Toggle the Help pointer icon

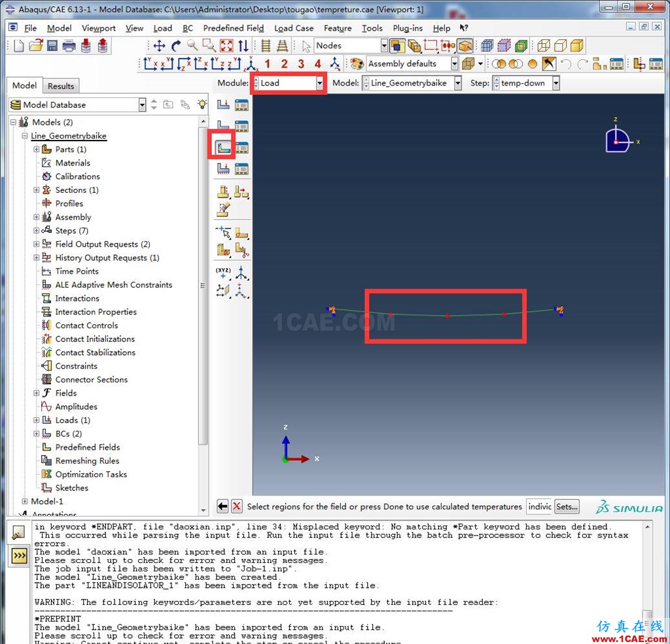pos(464,27)
